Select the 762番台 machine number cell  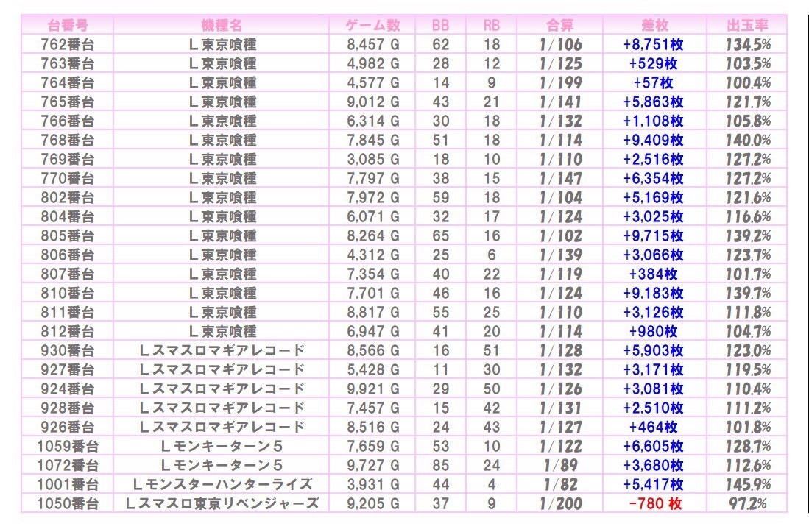point(67,44)
